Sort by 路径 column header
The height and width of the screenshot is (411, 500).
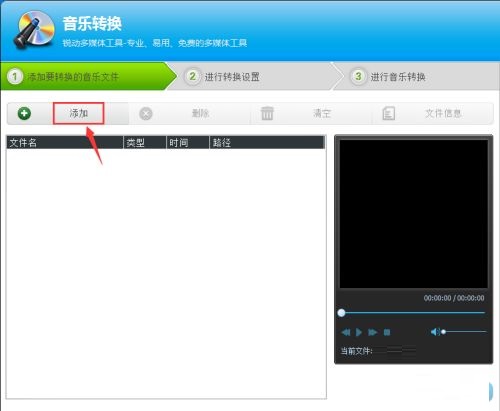tap(267, 143)
